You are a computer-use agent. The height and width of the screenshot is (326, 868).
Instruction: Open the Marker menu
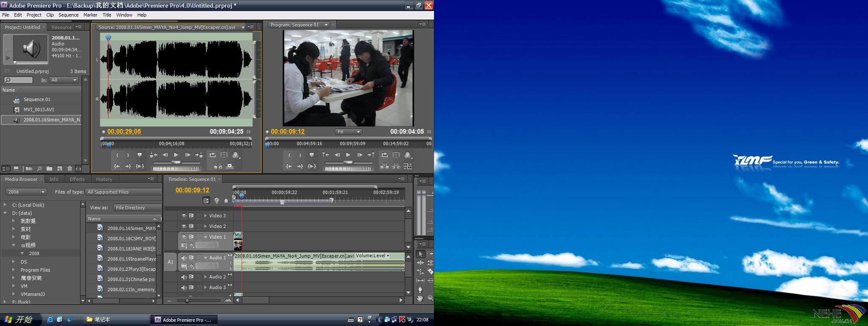tap(90, 15)
